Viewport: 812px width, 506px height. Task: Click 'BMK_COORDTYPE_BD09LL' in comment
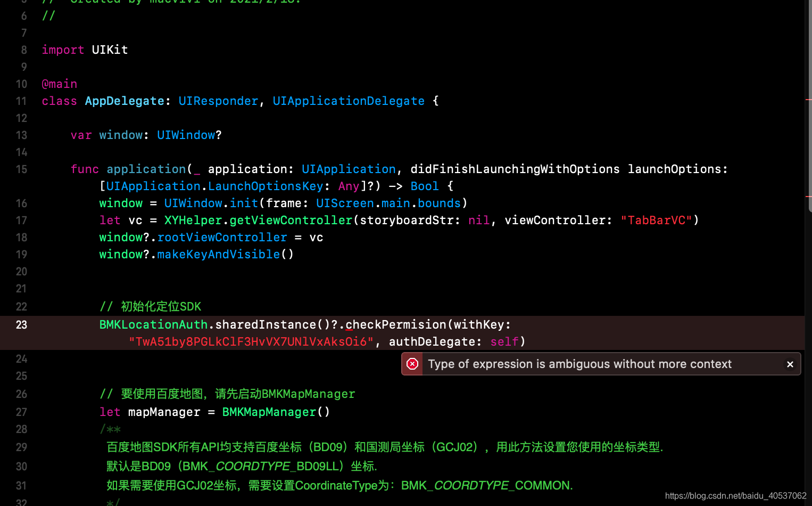[x=262, y=467]
